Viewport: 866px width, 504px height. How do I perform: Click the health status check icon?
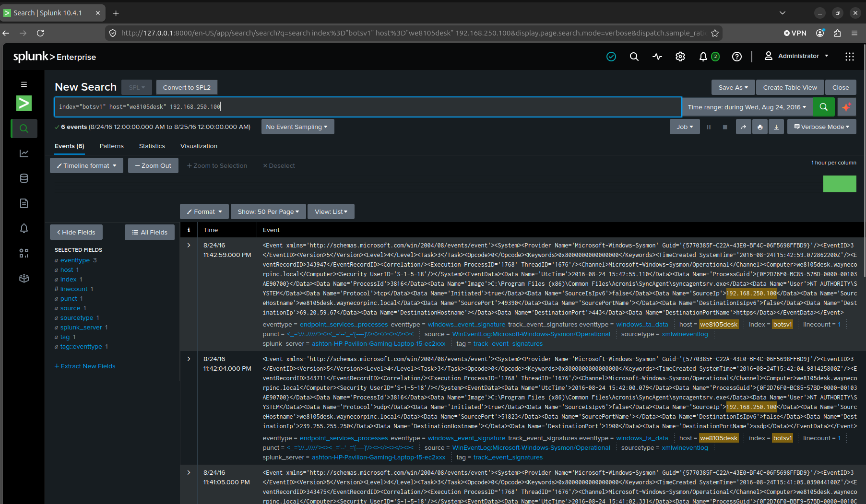[611, 57]
